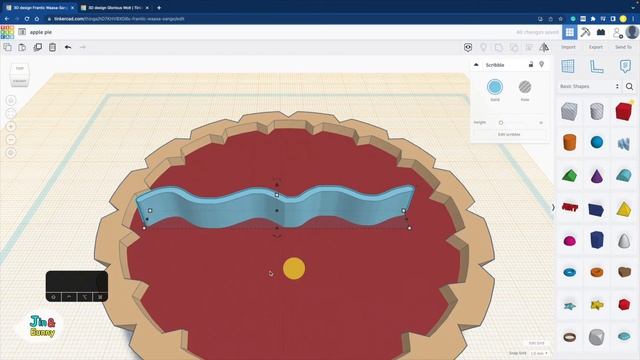Click the Duplicate and repeat tool
The height and width of the screenshot is (360, 640).
[38, 47]
